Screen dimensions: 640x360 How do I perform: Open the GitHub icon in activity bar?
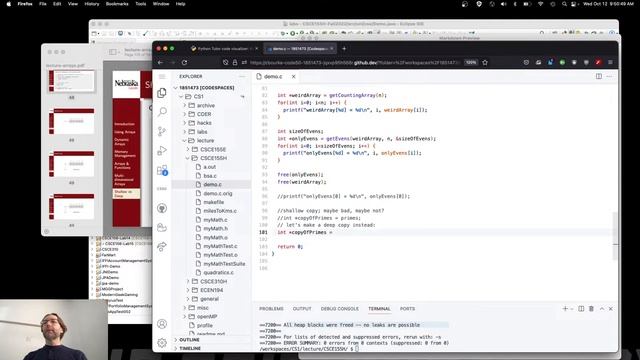(x=162, y=208)
